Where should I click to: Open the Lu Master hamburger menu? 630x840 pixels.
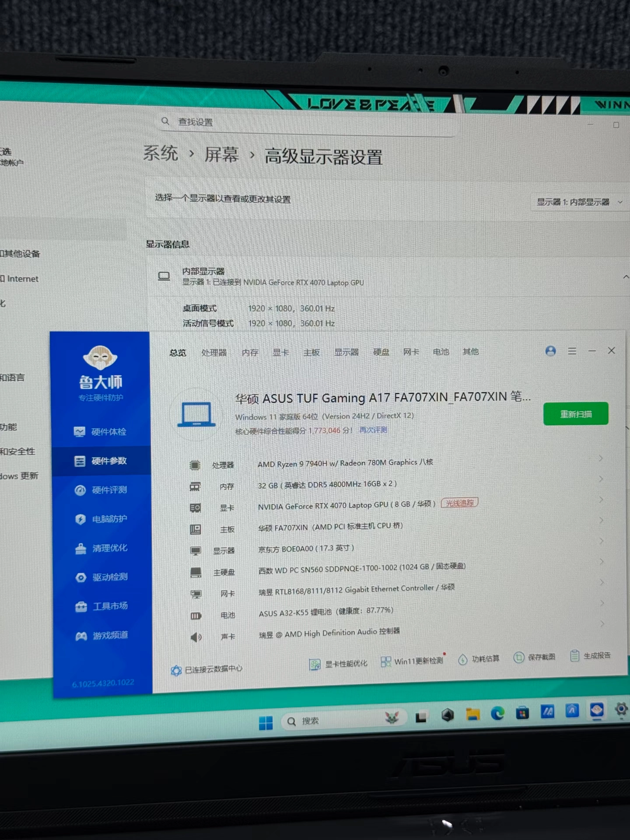point(572,351)
